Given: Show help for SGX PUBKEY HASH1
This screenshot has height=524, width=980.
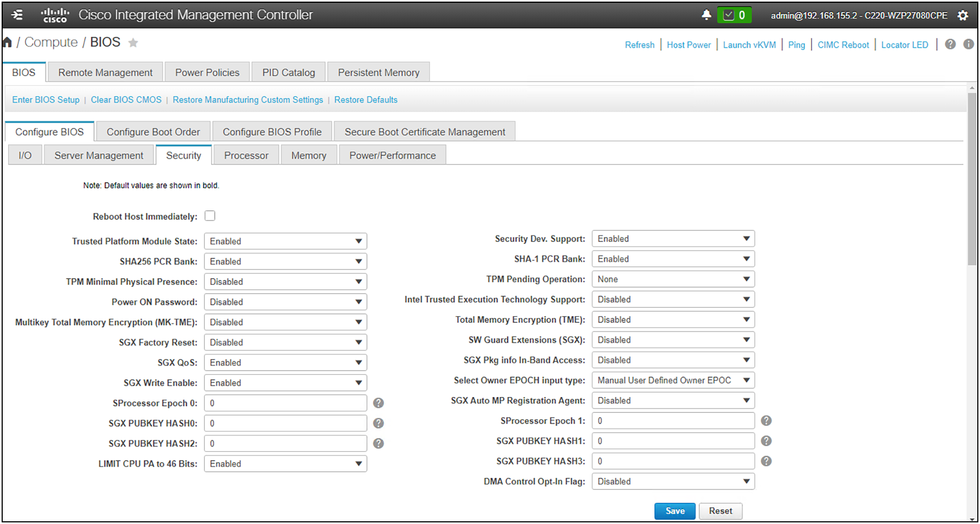Looking at the screenshot, I should pos(766,441).
